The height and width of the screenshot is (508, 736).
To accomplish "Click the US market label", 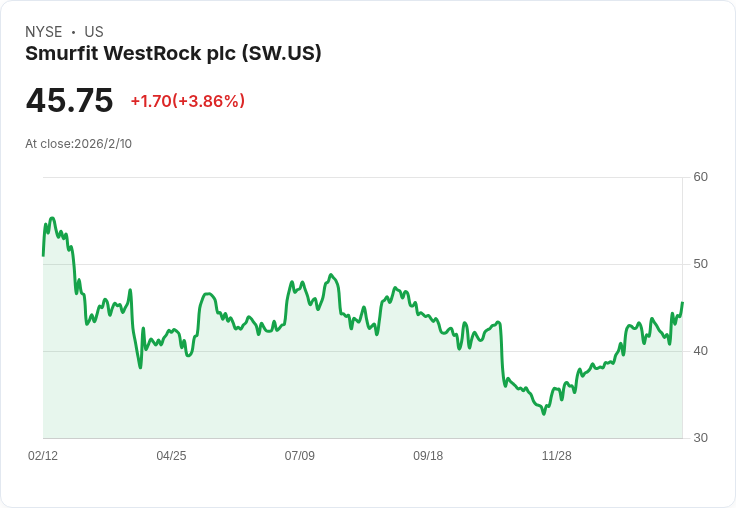I will (94, 32).
